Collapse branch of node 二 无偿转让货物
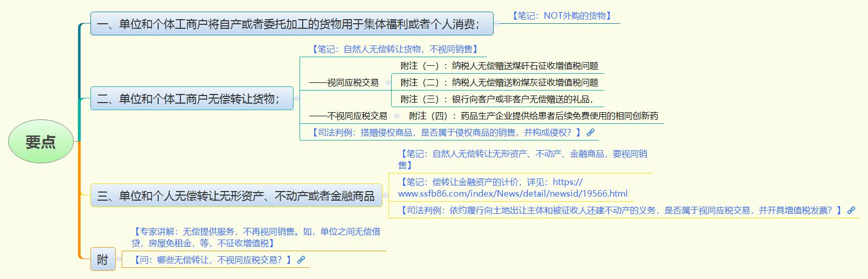Image resolution: width=868 pixels, height=279 pixels. coord(297,99)
